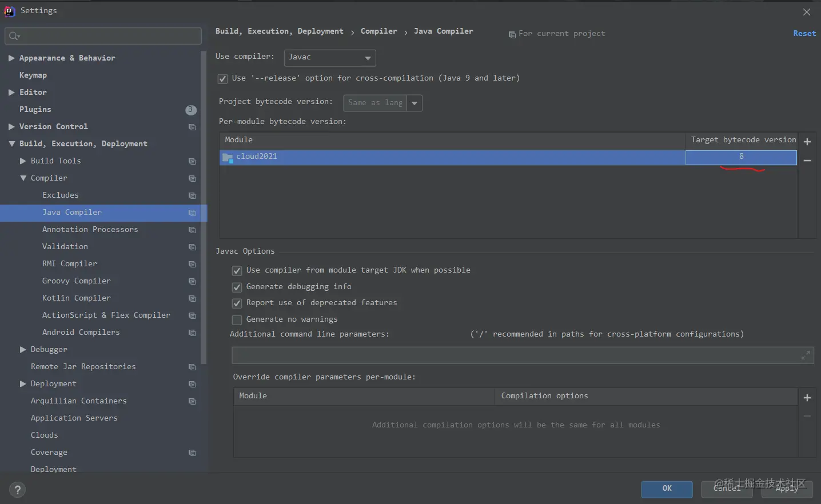Add a module bytecode version entry
Image resolution: width=821 pixels, height=504 pixels.
(x=807, y=142)
